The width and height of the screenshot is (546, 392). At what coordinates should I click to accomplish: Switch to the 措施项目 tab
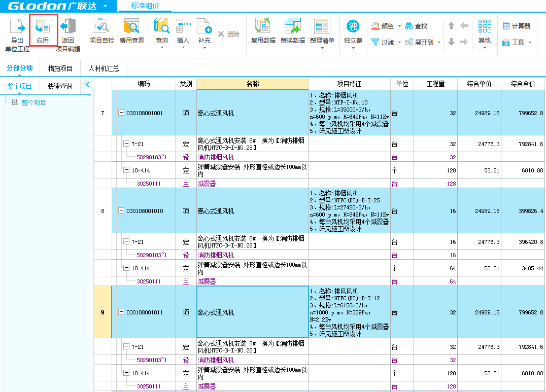tap(60, 68)
